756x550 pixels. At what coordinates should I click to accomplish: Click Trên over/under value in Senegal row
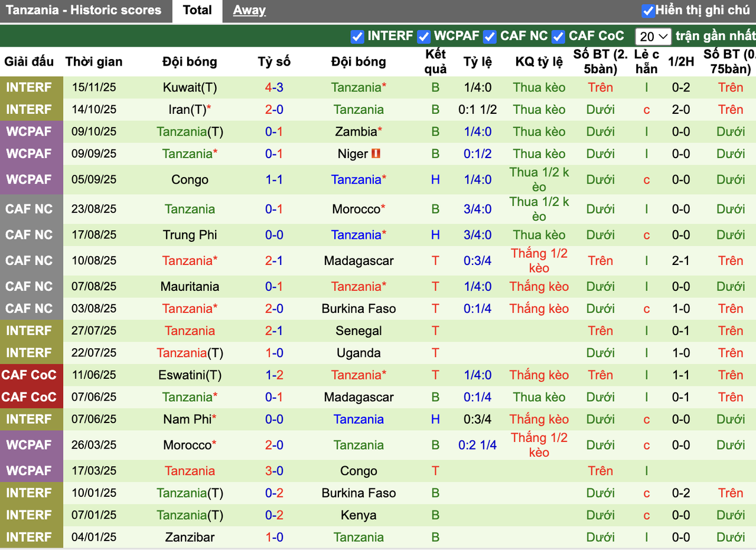click(600, 330)
